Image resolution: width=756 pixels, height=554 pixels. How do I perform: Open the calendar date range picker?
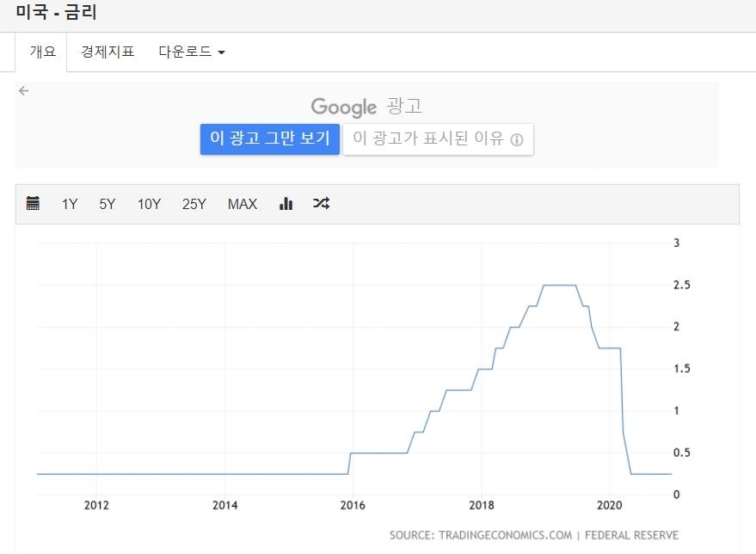tap(33, 204)
